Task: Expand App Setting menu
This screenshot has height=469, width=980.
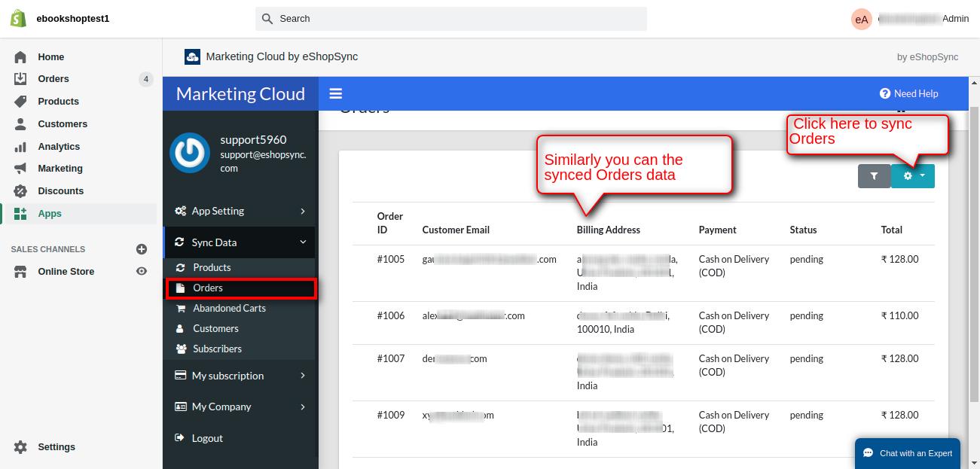Action: 240,212
